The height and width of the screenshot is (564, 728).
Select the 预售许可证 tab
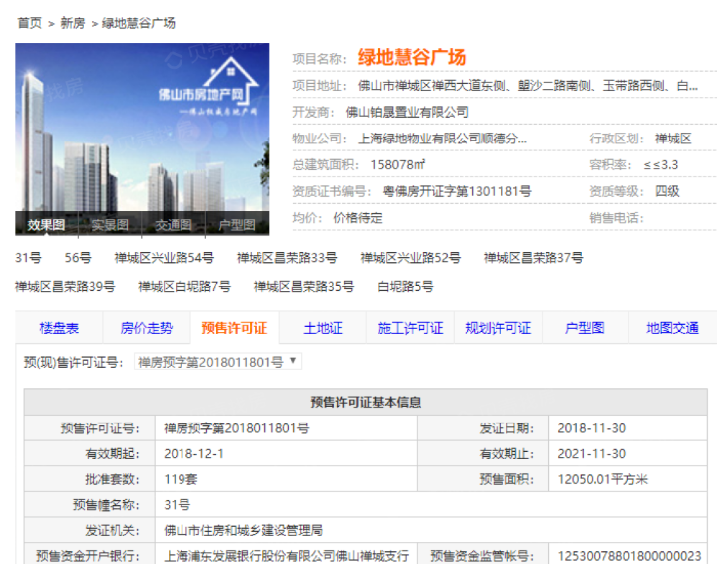[x=234, y=328]
